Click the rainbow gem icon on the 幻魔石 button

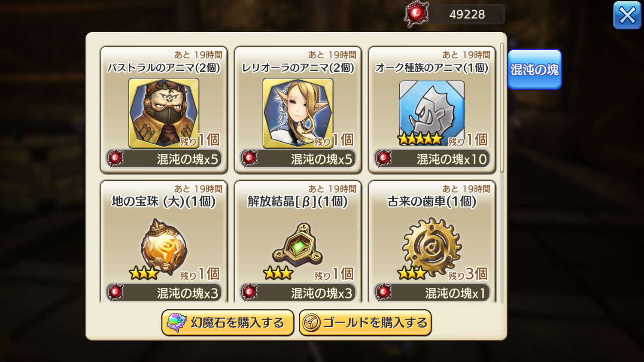click(176, 322)
